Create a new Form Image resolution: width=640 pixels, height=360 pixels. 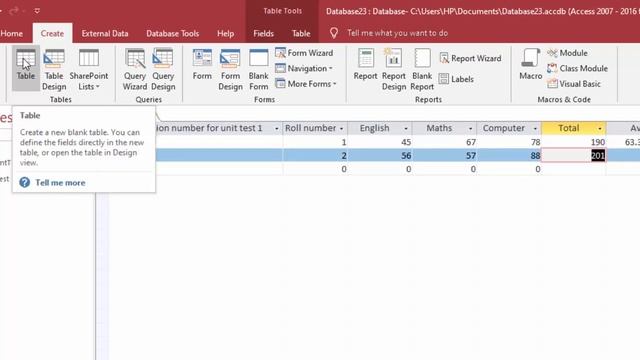point(202,65)
